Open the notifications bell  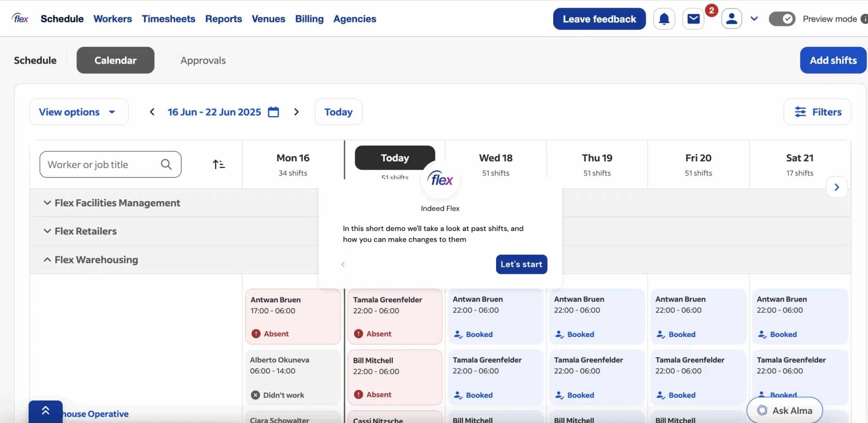click(664, 19)
